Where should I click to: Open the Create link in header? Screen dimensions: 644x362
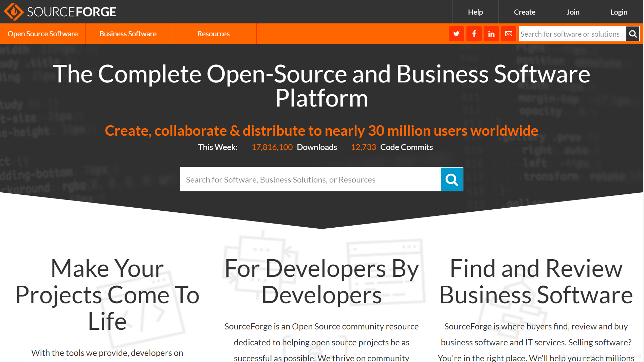click(525, 12)
